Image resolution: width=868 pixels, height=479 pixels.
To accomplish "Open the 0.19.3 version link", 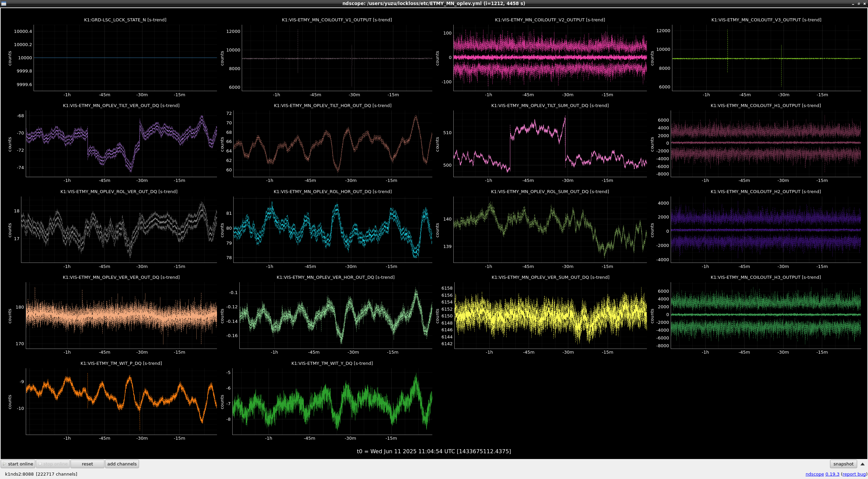I will point(832,474).
